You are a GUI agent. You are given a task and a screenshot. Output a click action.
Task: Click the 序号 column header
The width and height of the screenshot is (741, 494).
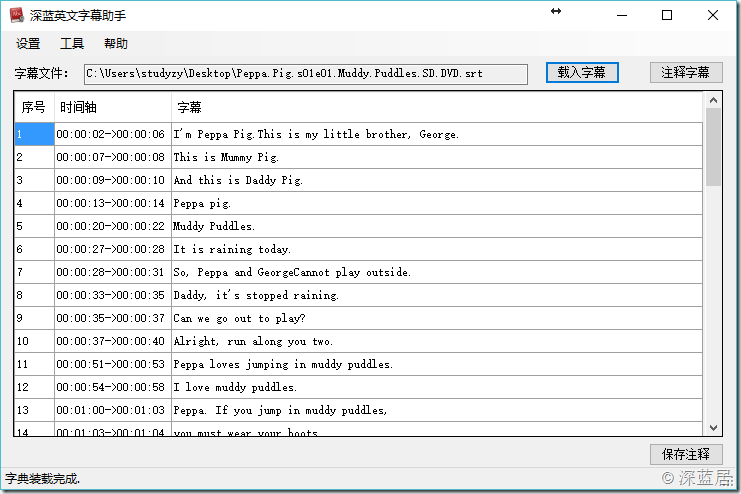point(34,107)
